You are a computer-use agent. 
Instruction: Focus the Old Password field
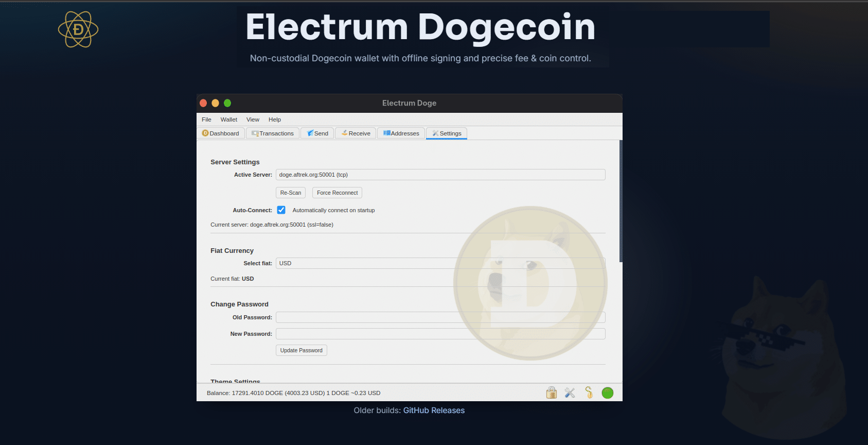pos(440,317)
